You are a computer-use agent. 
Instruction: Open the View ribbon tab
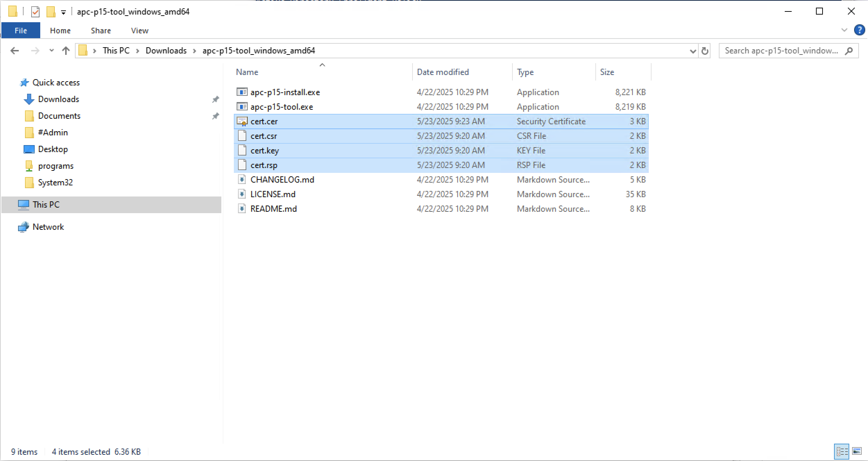pos(140,31)
